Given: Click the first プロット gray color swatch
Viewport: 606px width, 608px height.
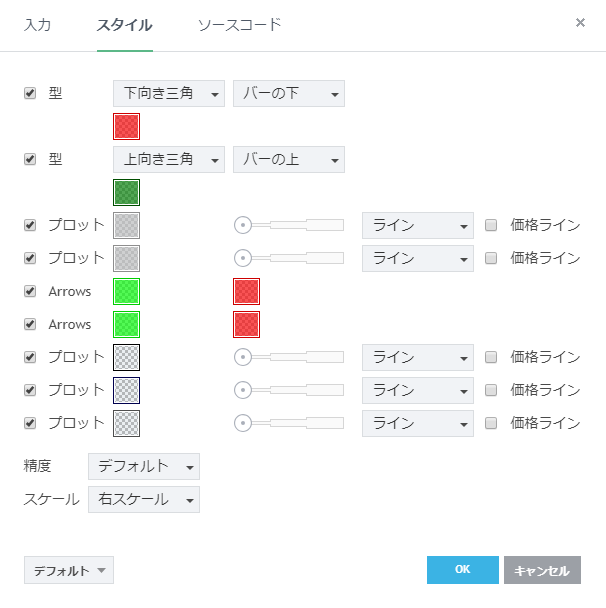Looking at the screenshot, I should 127,225.
